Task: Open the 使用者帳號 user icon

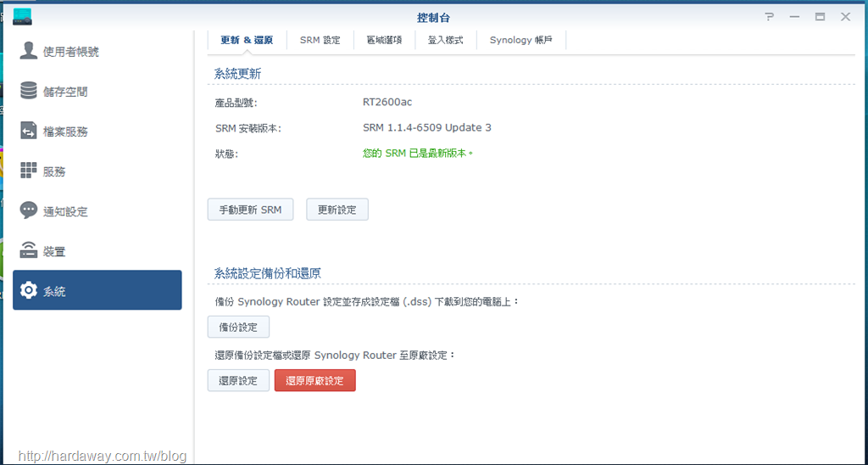Action: [x=28, y=50]
